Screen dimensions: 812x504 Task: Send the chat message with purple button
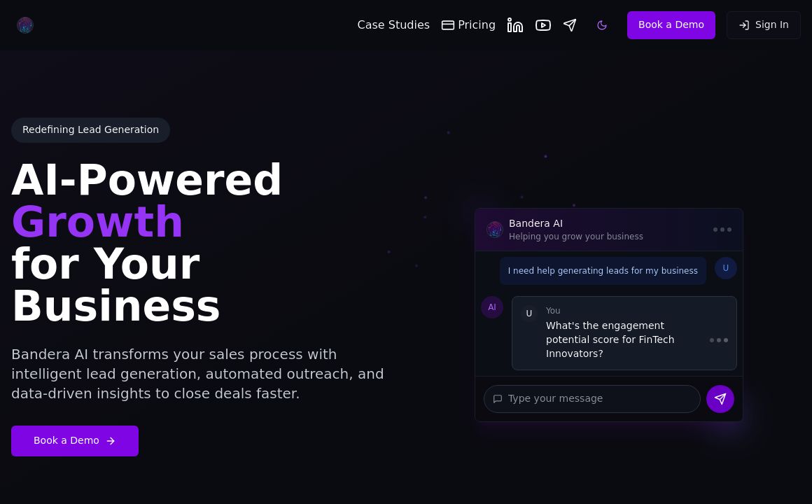click(720, 399)
